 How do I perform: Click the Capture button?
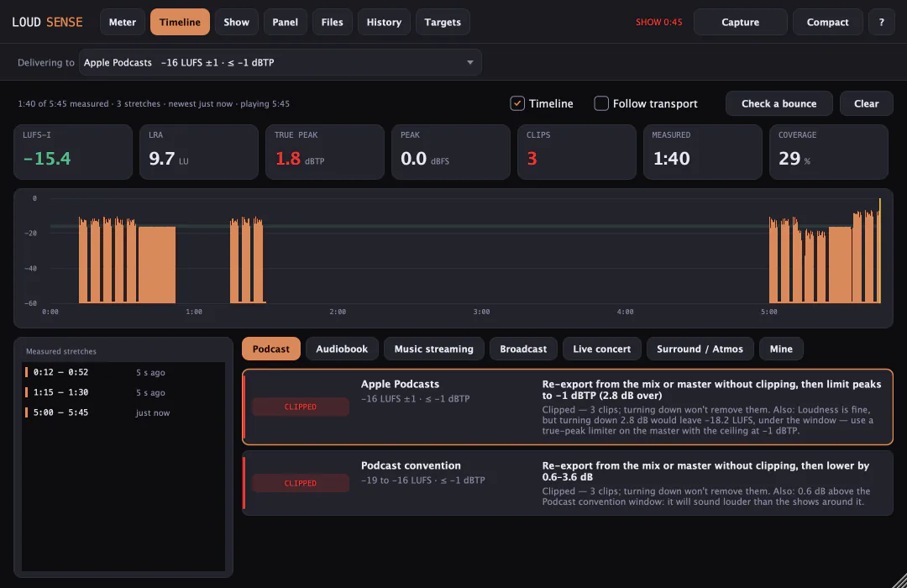click(741, 22)
